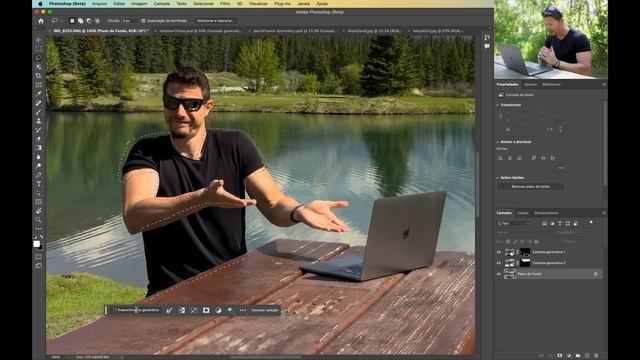Open the Selecionar menu
Viewport: 640px width, 360px height.
pyautogui.click(x=203, y=4)
